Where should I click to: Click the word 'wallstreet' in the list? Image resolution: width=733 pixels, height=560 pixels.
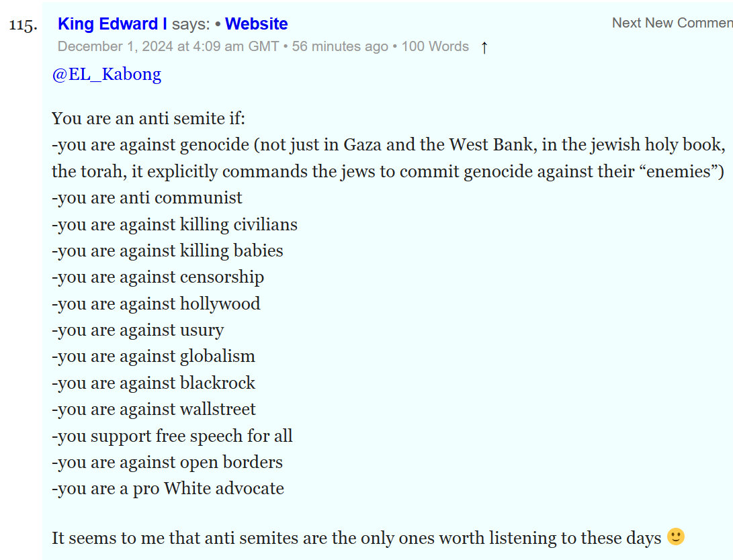point(218,409)
